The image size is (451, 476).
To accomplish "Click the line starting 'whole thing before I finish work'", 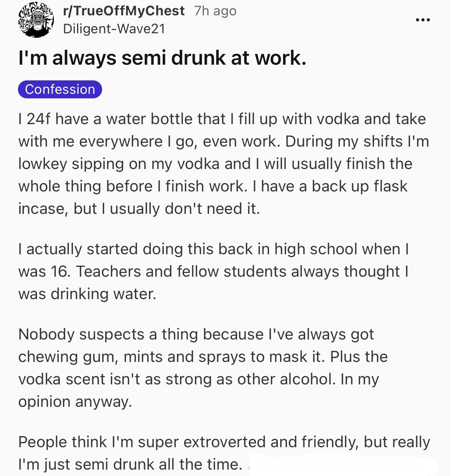I will [212, 186].
